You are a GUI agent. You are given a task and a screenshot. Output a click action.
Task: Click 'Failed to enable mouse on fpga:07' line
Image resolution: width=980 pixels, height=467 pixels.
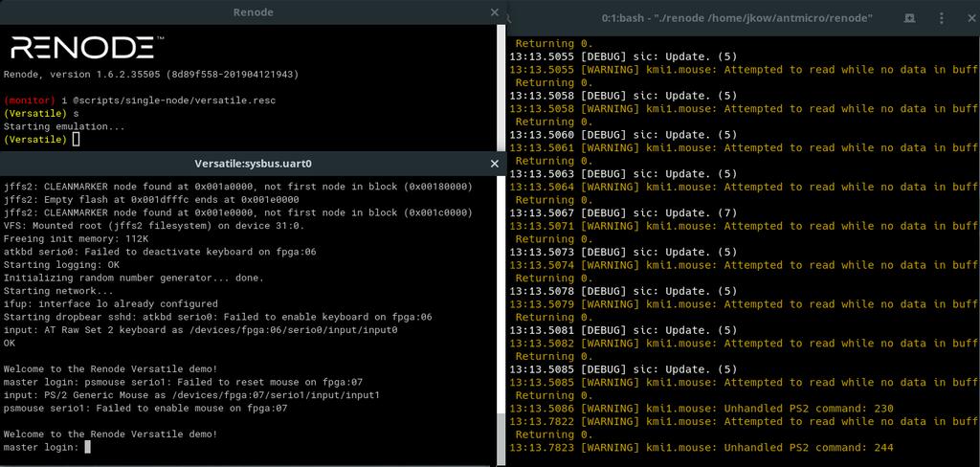145,409
